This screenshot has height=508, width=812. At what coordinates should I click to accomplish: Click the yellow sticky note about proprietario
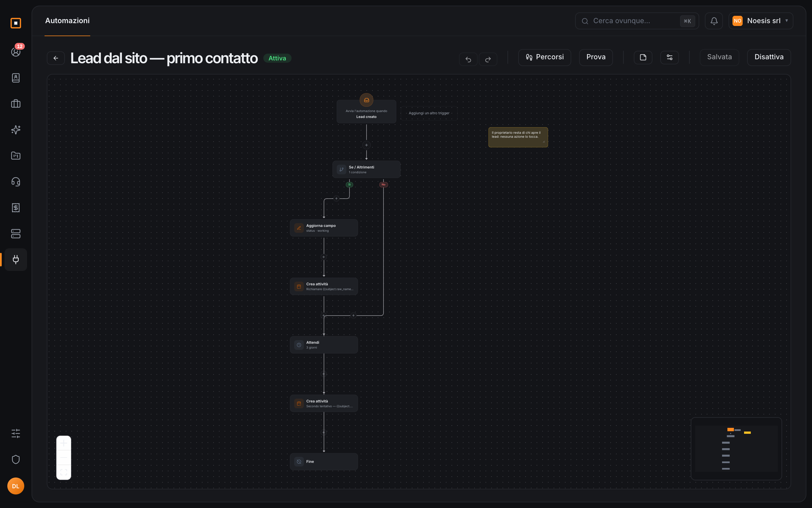click(x=518, y=137)
